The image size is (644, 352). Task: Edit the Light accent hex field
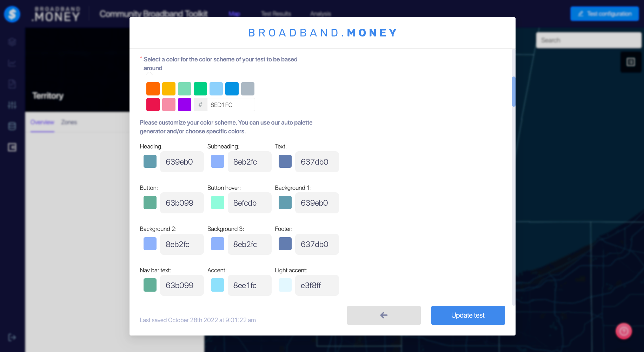tap(317, 285)
